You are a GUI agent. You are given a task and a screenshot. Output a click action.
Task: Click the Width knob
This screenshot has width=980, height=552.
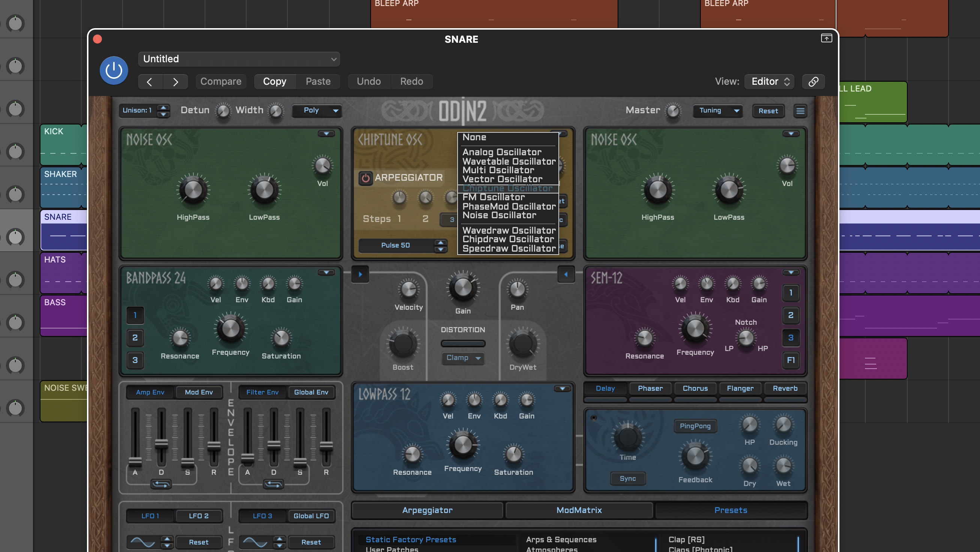coord(276,111)
